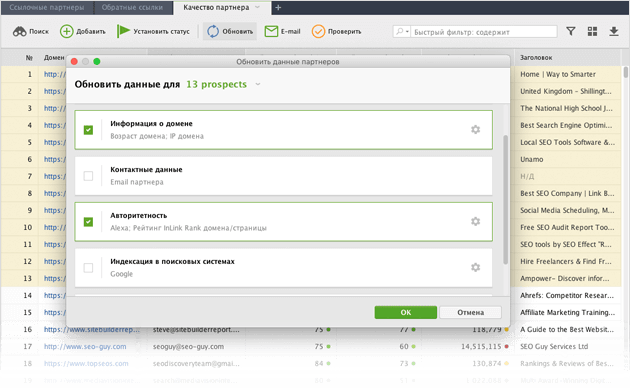This screenshot has height=388, width=630.
Task: Open the funnel filter icon
Action: (571, 31)
